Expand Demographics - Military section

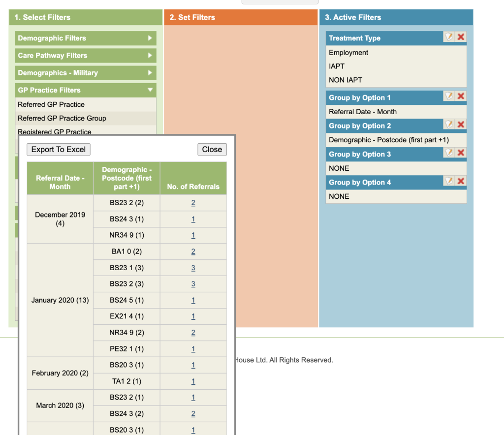(x=87, y=73)
